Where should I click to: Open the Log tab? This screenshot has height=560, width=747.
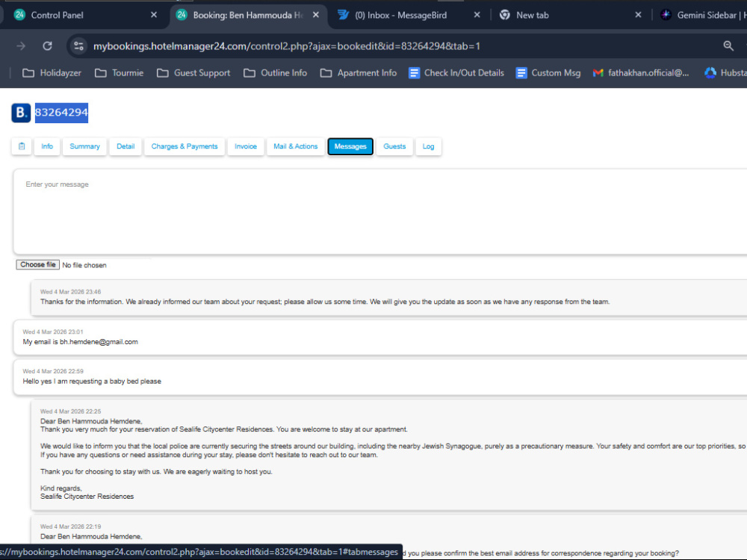428,146
